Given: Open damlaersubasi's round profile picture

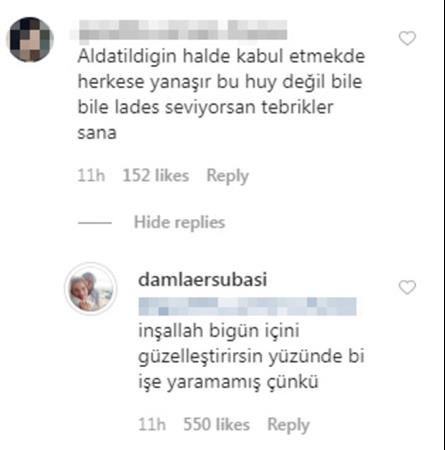Looking at the screenshot, I should tap(91, 289).
